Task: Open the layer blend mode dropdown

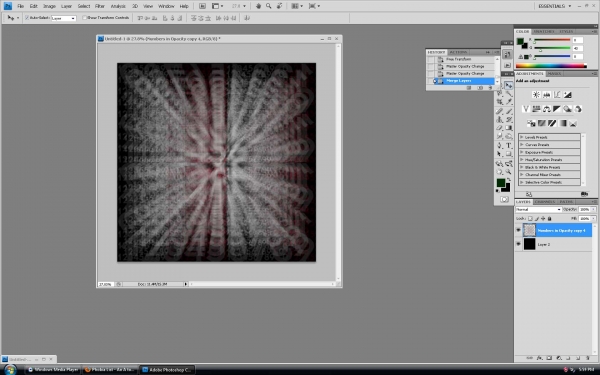Action: (538, 209)
